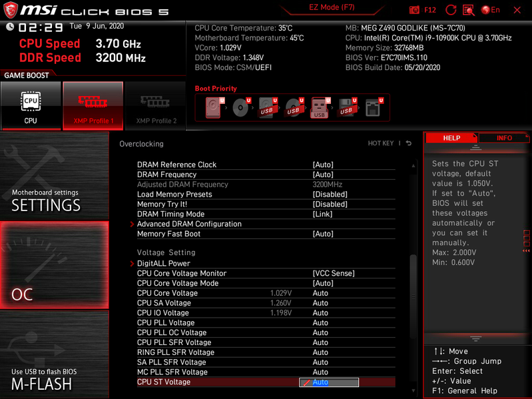Open the OC overclocking section

[55, 265]
